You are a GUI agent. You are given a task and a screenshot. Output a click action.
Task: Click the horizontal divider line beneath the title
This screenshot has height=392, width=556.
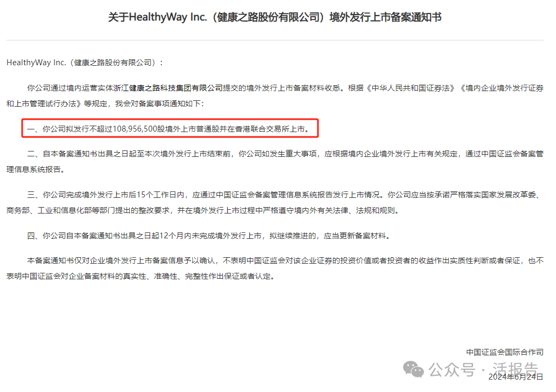pos(275,40)
